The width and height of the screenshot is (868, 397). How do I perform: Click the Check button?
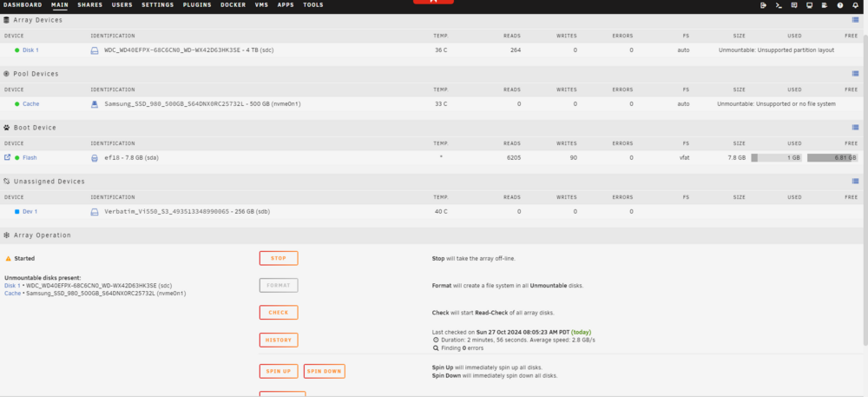279,313
